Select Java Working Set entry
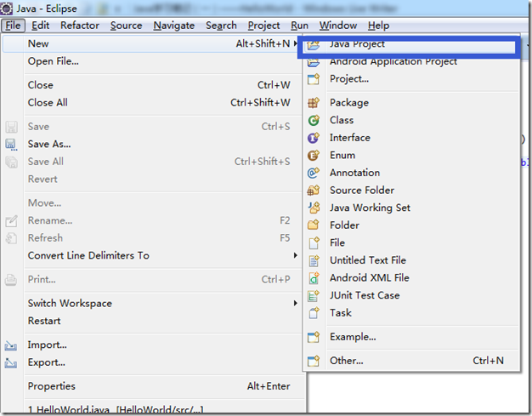Screen dimensions: 532x416 click(x=411, y=208)
